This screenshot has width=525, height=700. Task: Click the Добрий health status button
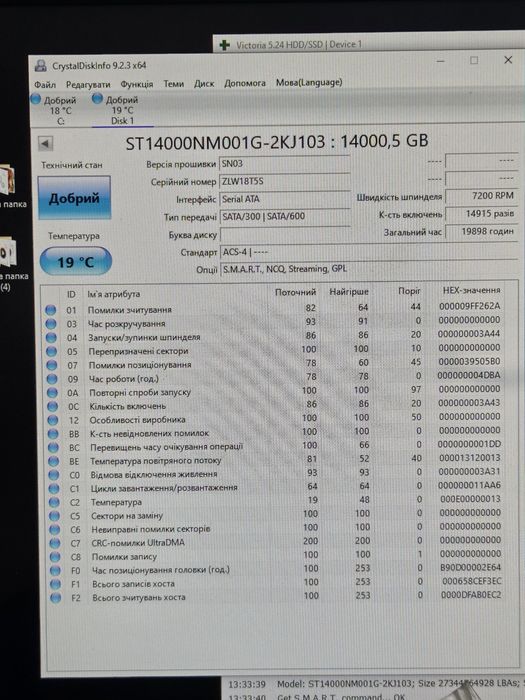pyautogui.click(x=74, y=198)
